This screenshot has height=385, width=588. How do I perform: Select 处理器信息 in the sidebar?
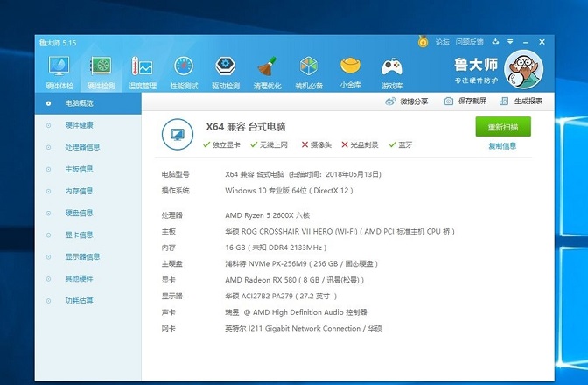tap(82, 147)
